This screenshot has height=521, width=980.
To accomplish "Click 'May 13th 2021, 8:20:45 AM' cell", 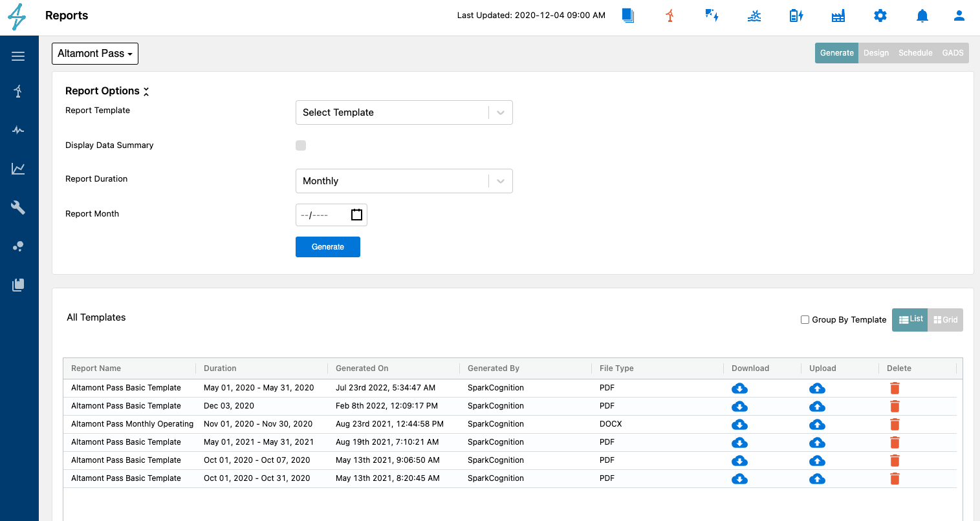I will point(387,478).
